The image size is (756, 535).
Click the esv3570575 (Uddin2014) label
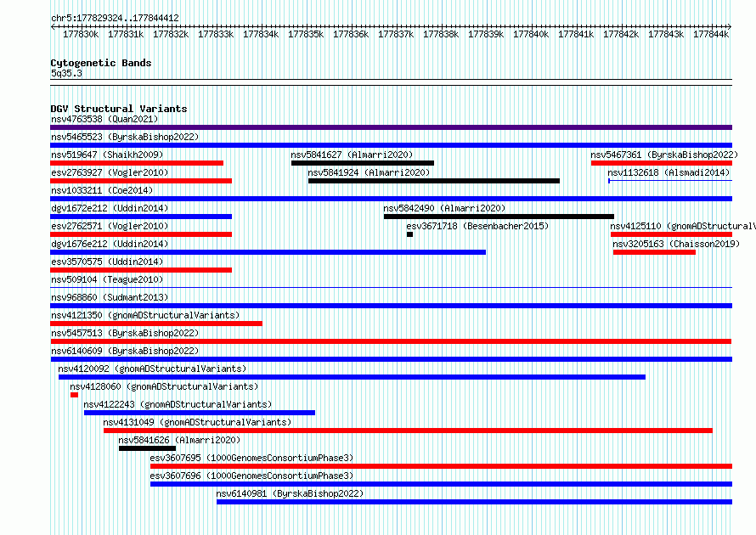point(107,262)
